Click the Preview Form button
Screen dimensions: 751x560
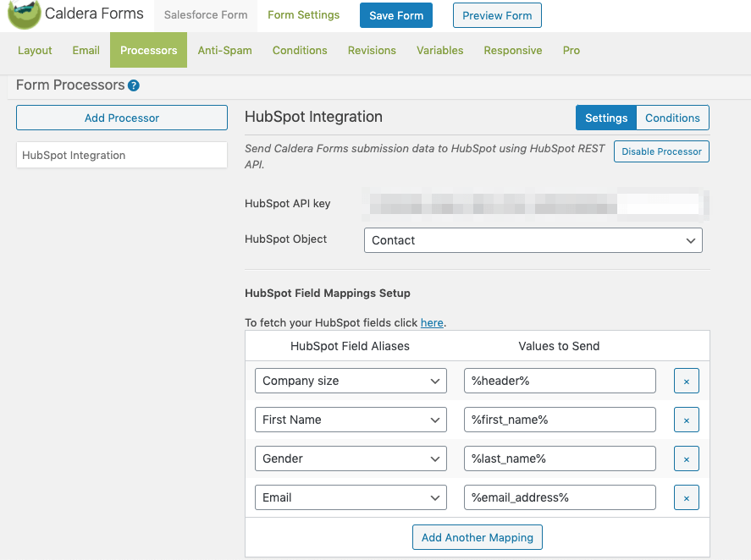(497, 15)
